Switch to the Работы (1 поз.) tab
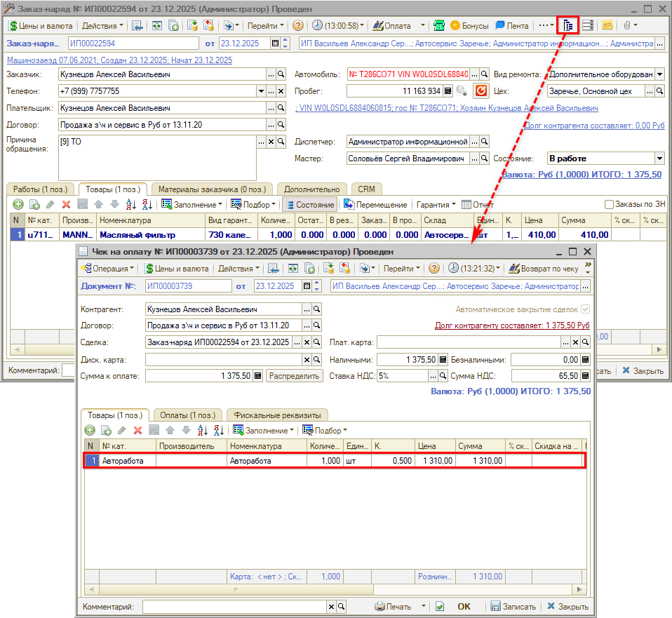 [x=40, y=189]
